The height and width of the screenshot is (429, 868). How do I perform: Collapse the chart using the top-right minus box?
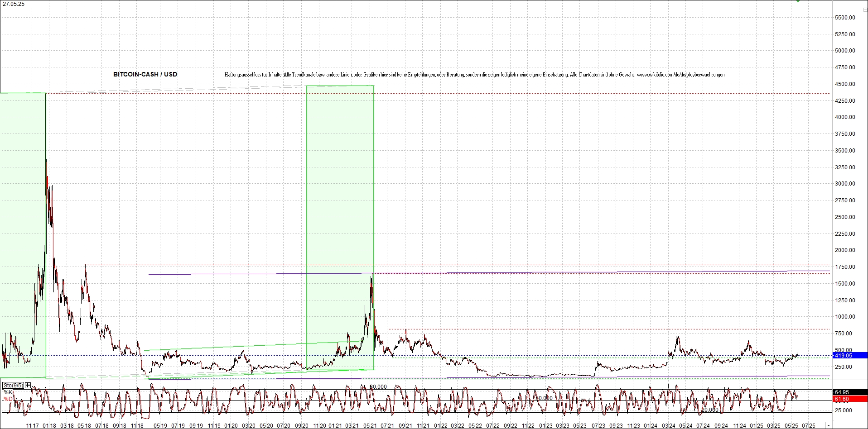pos(865,10)
